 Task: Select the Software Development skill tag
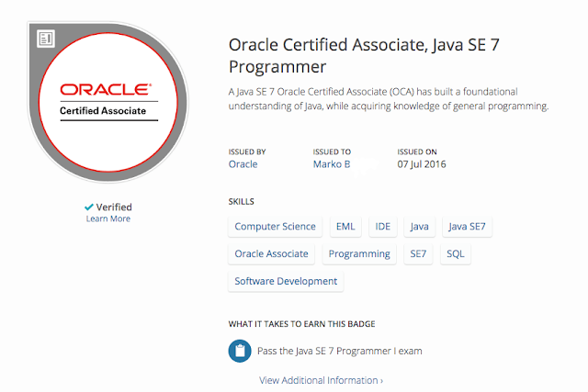coord(286,281)
